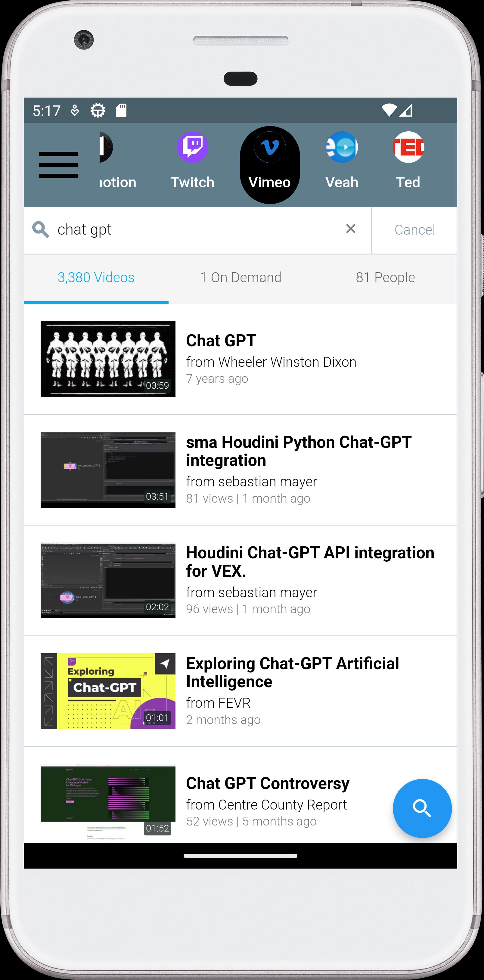Screen dimensions: 484x980
Task: Tap the 5:17 clock in status bar
Action: pos(47,111)
